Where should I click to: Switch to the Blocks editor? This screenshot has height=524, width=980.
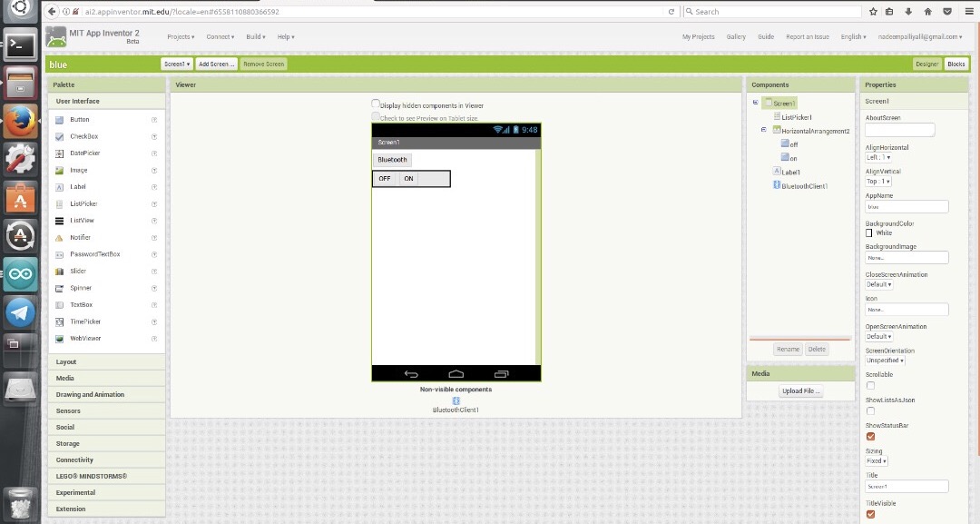point(955,64)
